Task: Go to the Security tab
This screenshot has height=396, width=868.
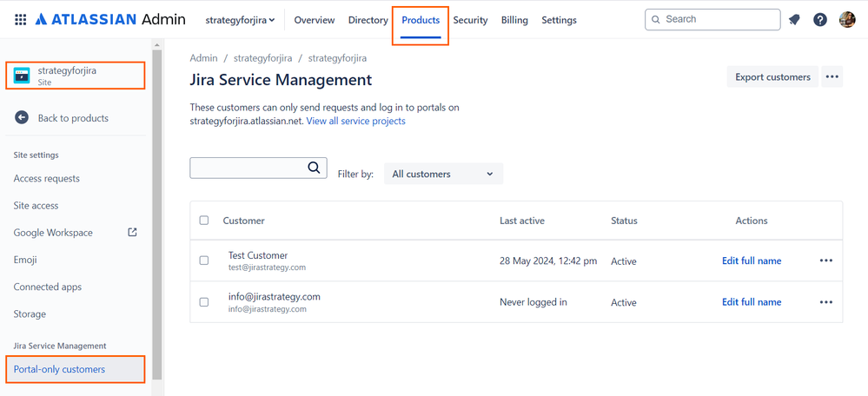Action: pos(471,20)
